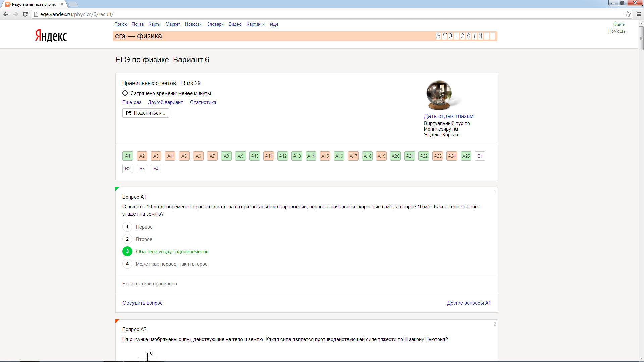The height and width of the screenshot is (362, 644).
Task: Select question A20 tile
Action: 395,156
